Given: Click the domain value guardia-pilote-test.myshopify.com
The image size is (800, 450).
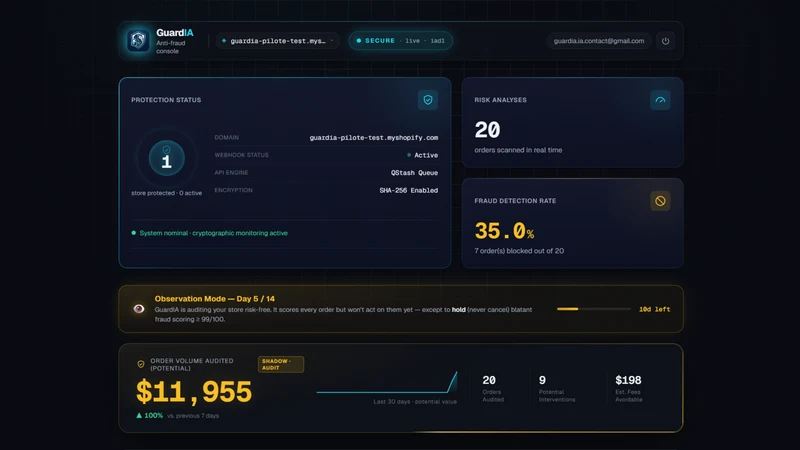Looking at the screenshot, I should click(x=373, y=138).
